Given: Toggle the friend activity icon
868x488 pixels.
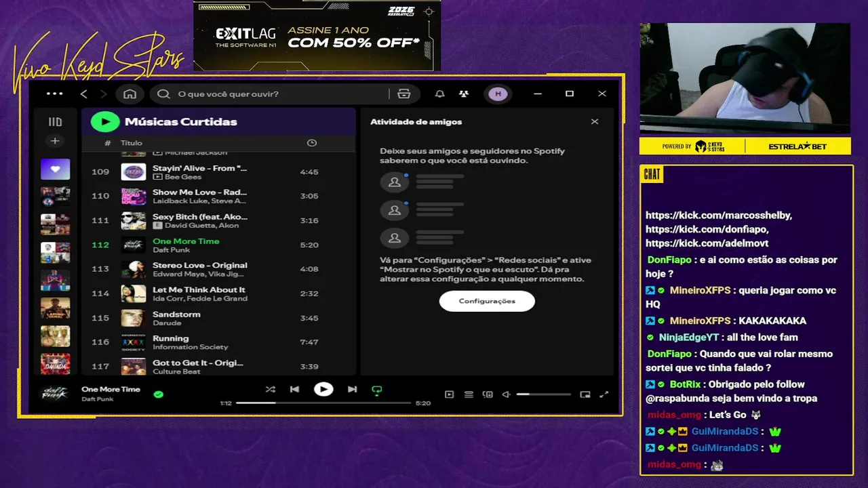Looking at the screenshot, I should coord(463,94).
